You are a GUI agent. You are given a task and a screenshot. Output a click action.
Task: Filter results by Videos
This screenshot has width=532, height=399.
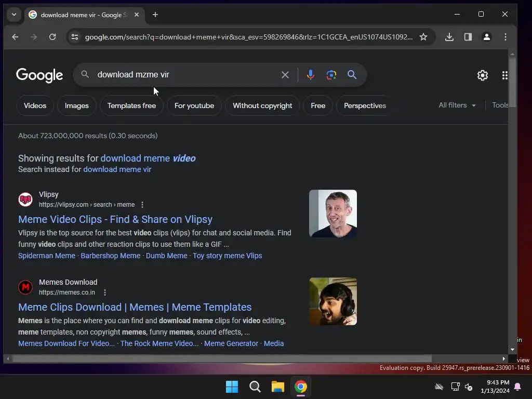coord(35,105)
